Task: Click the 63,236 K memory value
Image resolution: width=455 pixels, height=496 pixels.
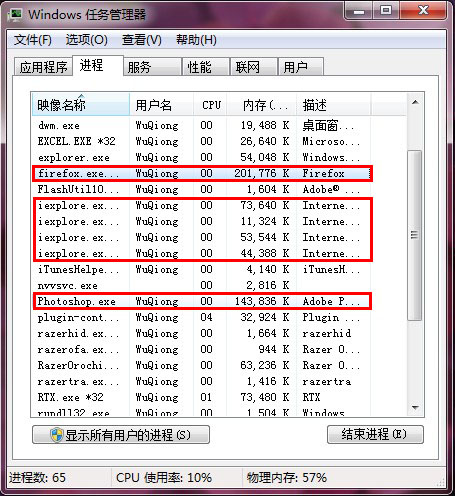Action: pyautogui.click(x=265, y=365)
